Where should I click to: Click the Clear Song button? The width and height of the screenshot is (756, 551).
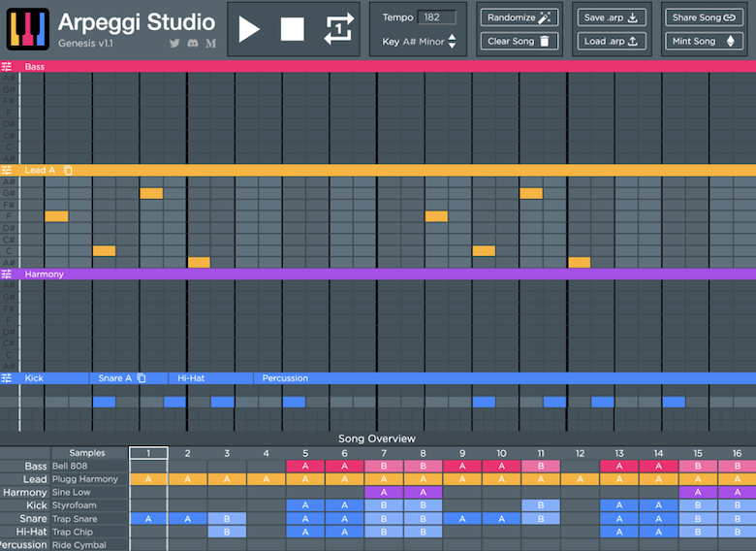(x=520, y=41)
